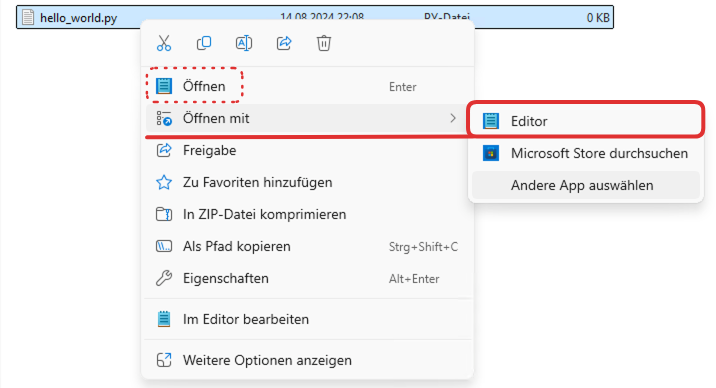Click the Cut scissors icon

pos(164,43)
